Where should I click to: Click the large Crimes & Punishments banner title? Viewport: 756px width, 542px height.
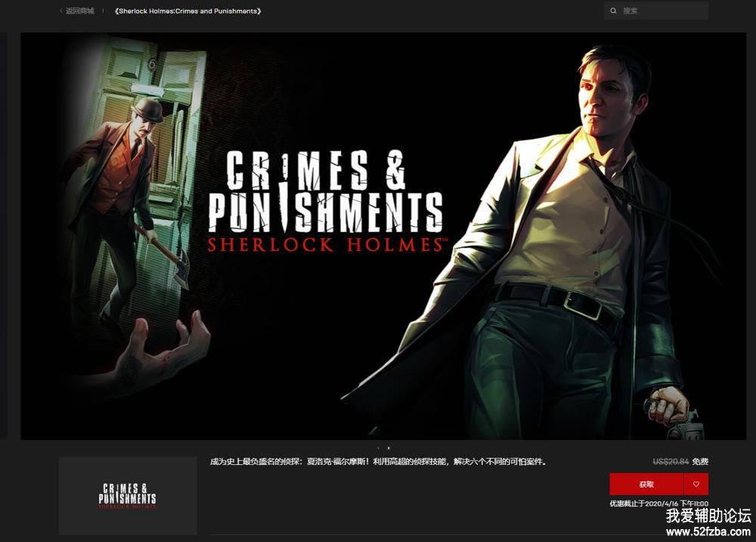325,191
